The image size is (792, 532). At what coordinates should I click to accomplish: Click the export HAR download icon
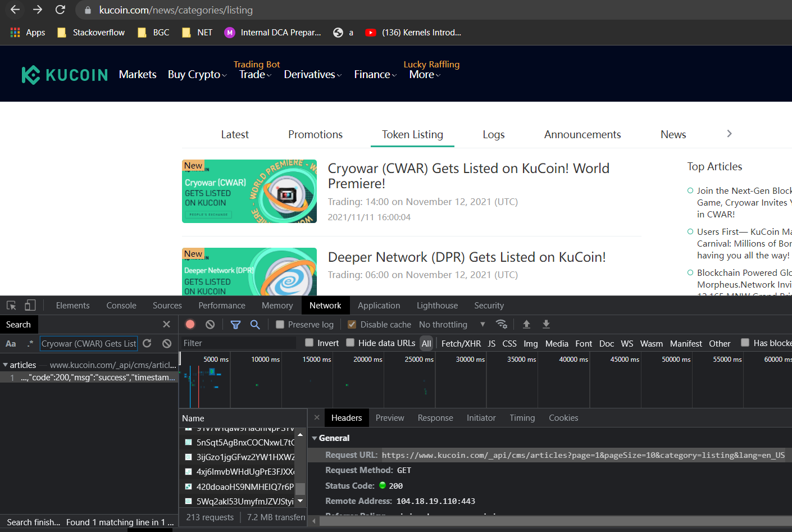(x=546, y=324)
